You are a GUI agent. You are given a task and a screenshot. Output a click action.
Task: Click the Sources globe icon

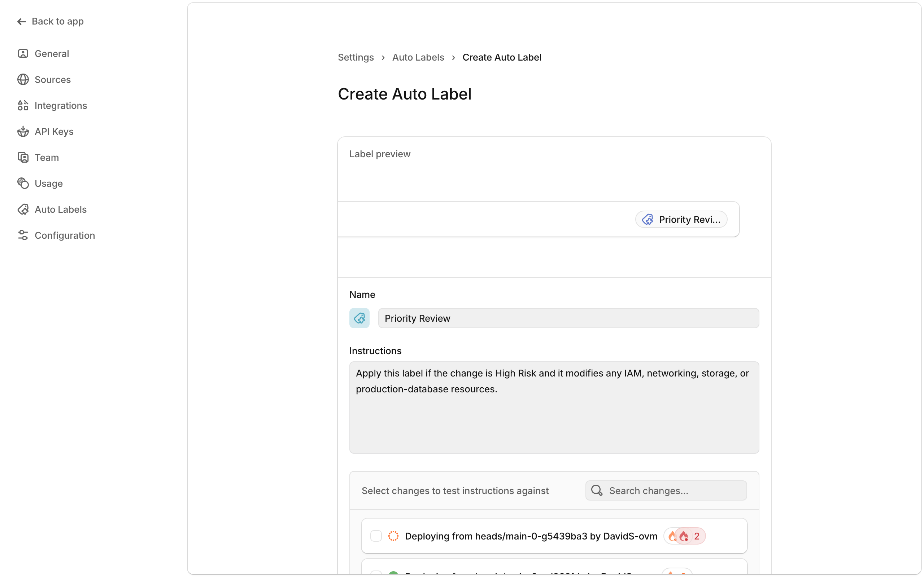(x=23, y=79)
